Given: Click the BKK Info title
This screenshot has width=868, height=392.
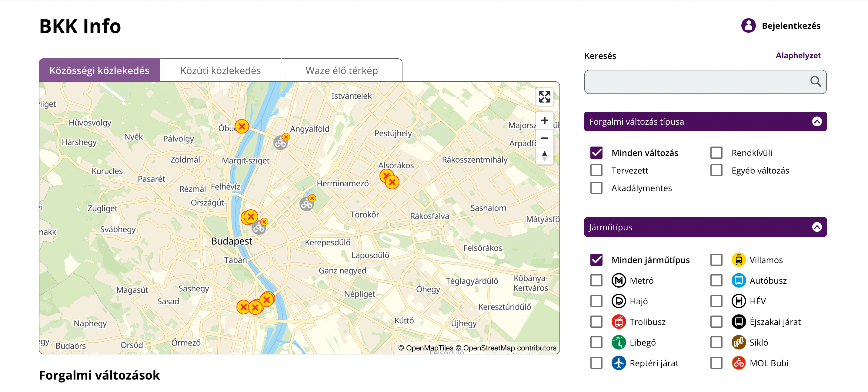Looking at the screenshot, I should coord(80,26).
